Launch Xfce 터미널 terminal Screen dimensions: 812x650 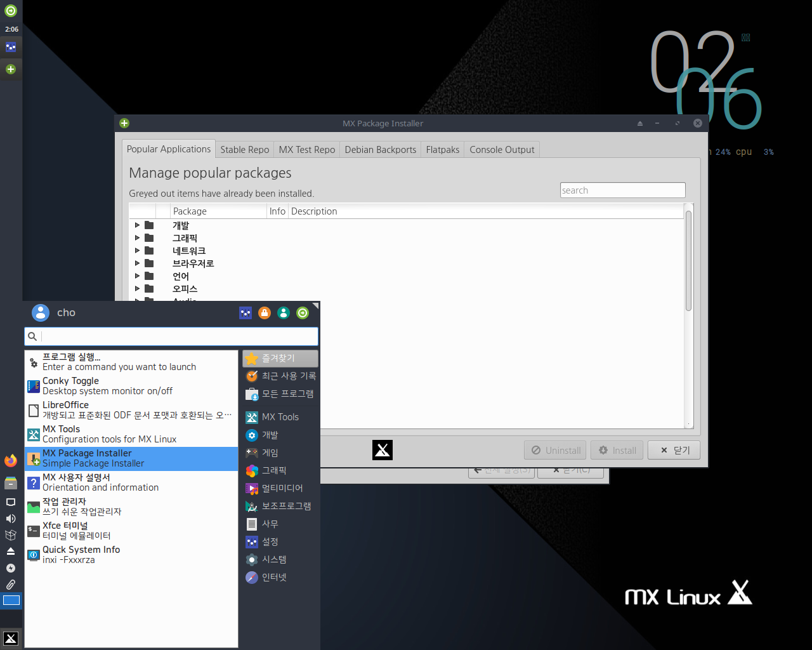pos(131,531)
